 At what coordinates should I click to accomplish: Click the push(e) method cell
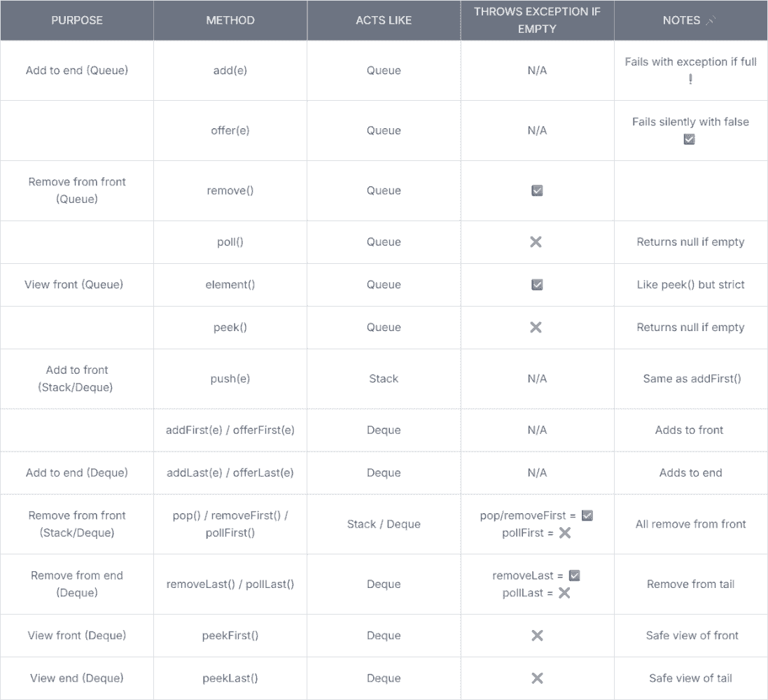coord(230,379)
